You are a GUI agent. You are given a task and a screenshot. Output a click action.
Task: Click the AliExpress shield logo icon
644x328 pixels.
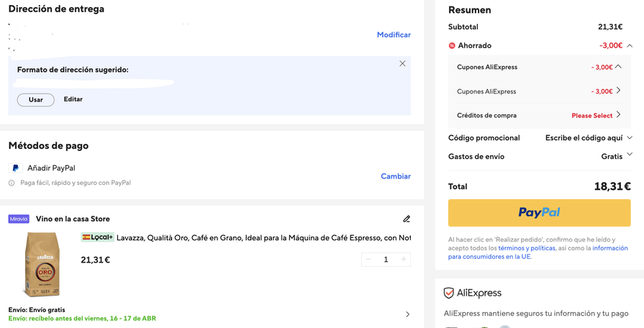[x=448, y=293]
